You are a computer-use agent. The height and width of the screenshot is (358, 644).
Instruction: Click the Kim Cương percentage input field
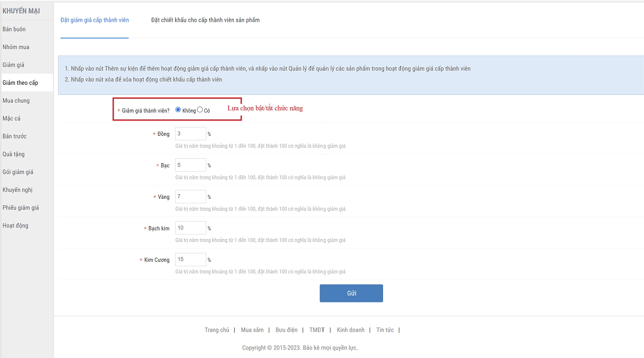point(191,260)
